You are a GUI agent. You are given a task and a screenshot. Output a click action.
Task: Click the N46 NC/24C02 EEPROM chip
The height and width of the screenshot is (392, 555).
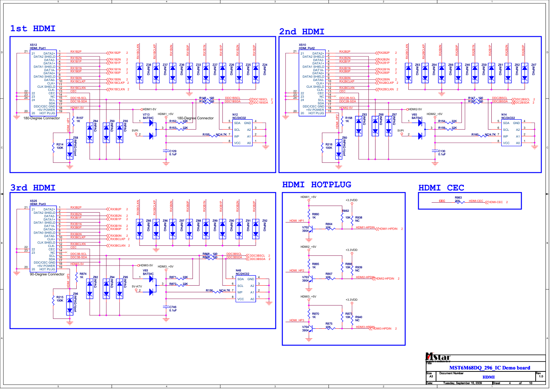coord(246,289)
